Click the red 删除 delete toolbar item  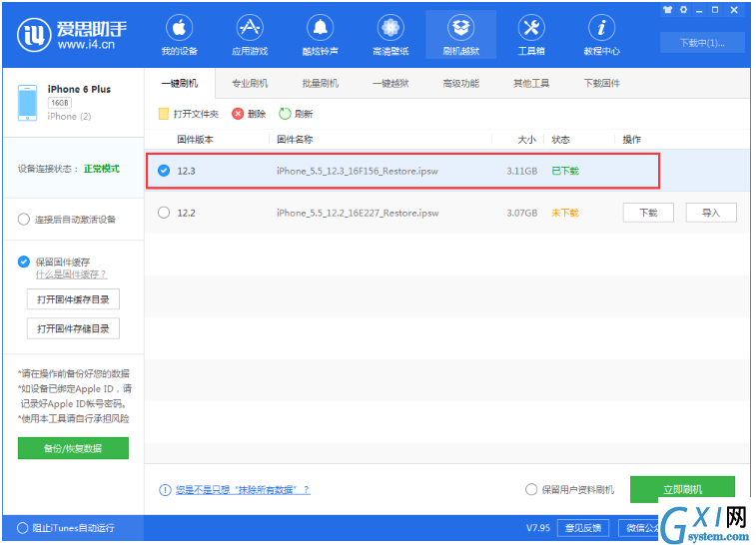click(x=249, y=114)
